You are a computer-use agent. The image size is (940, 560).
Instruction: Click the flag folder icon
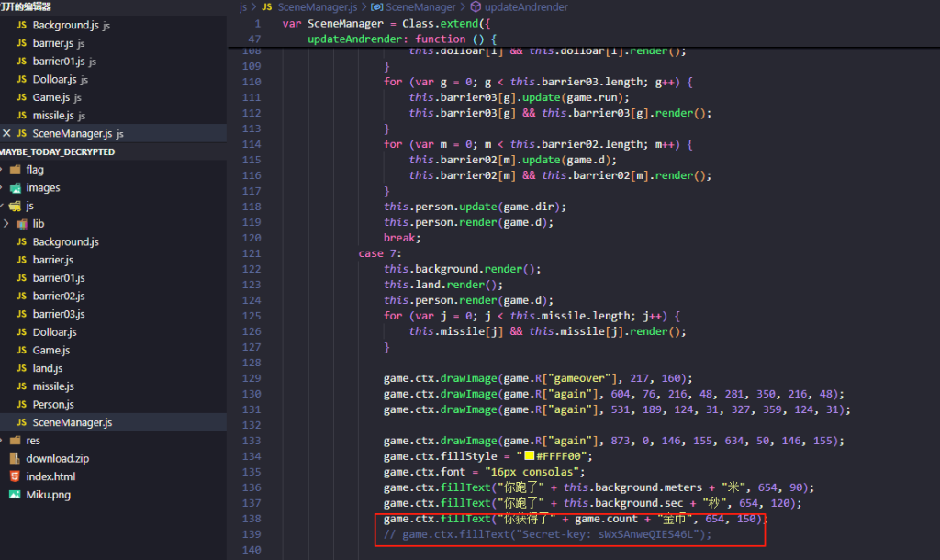(15, 170)
